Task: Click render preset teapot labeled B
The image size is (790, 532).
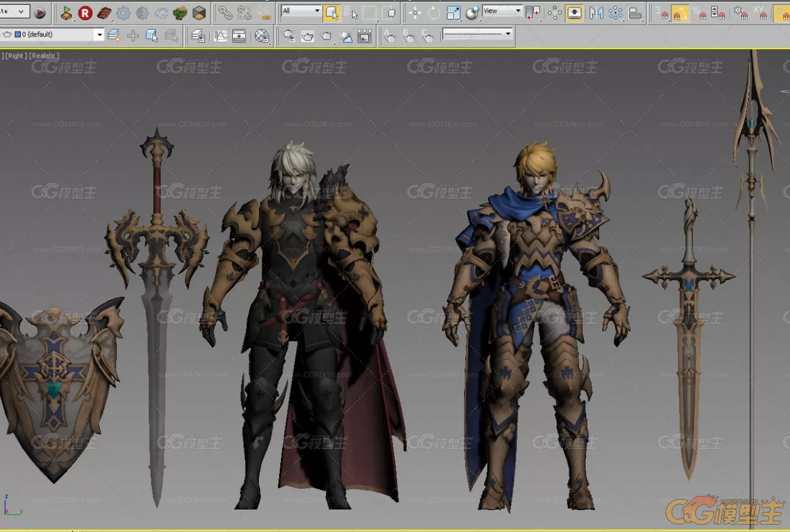Action: [x=408, y=36]
